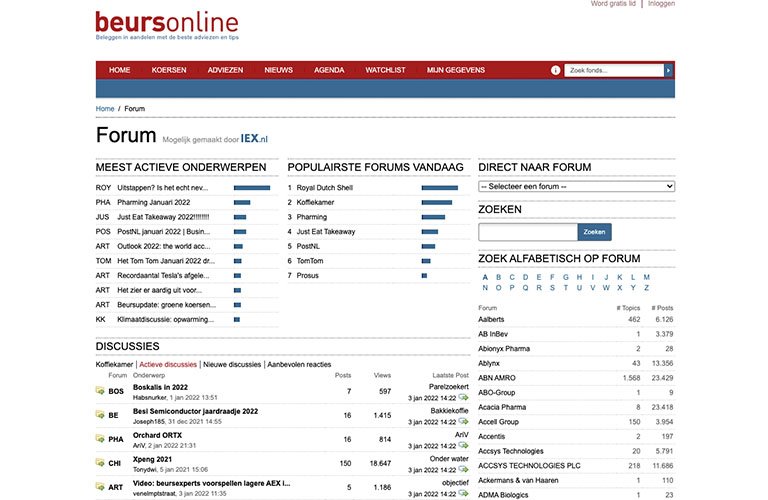This screenshot has width=768, height=500.
Task: Open the WATCHLIST menu item
Action: [x=385, y=70]
